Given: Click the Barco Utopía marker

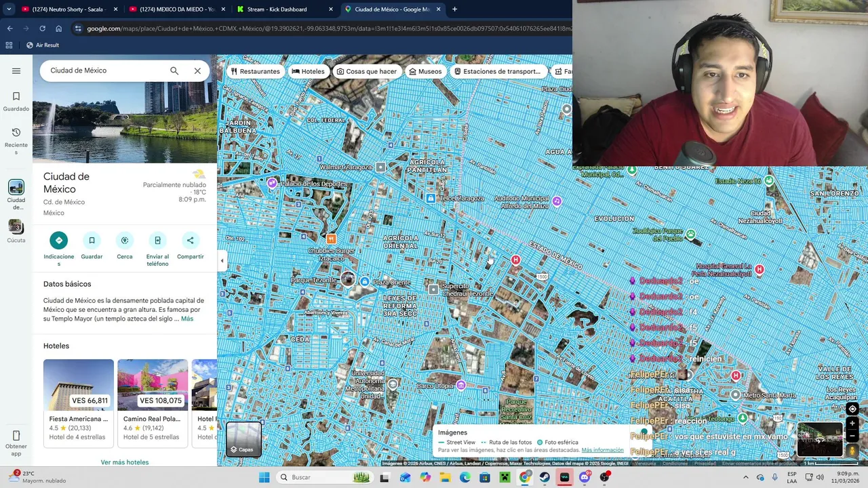Looking at the screenshot, I should 460,386.
